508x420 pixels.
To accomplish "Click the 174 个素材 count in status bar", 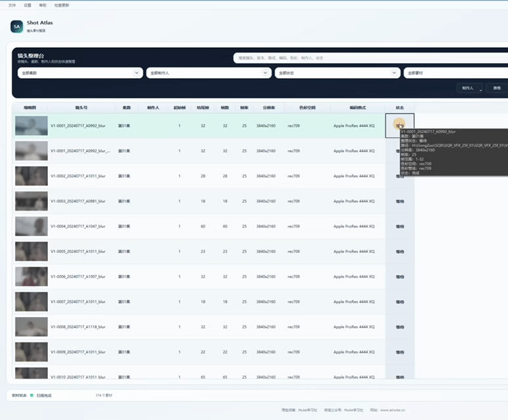I will point(104,395).
